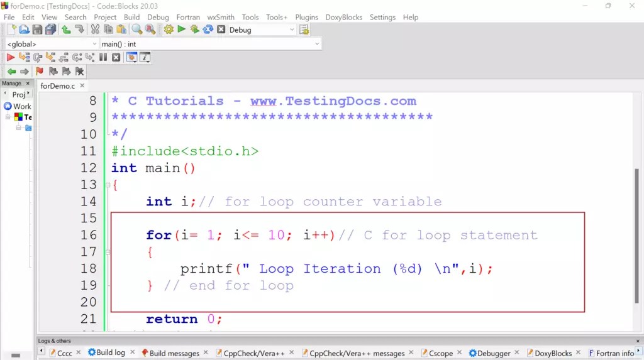Image resolution: width=644 pixels, height=360 pixels.
Task: Undo last edit using toolbar arrow
Action: click(x=65, y=30)
